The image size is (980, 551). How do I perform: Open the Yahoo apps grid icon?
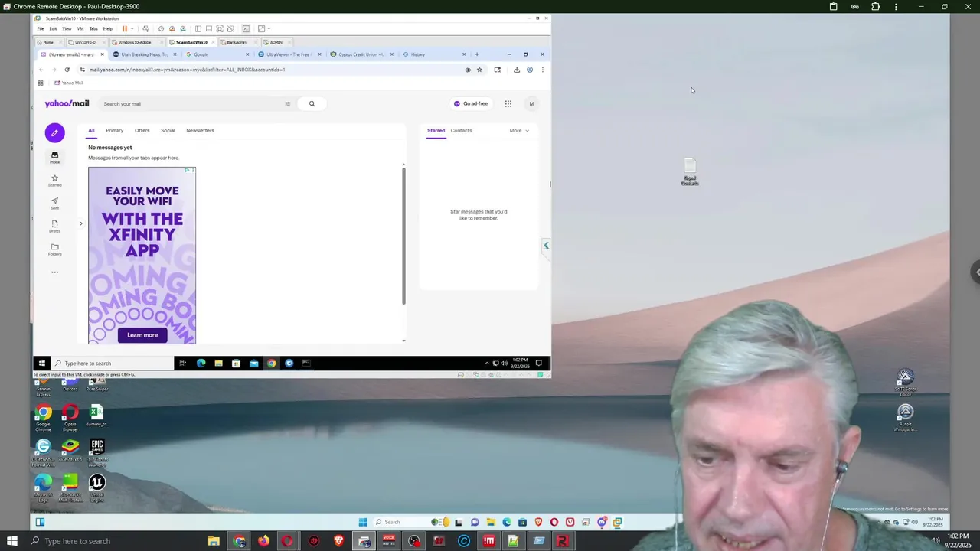[508, 103]
